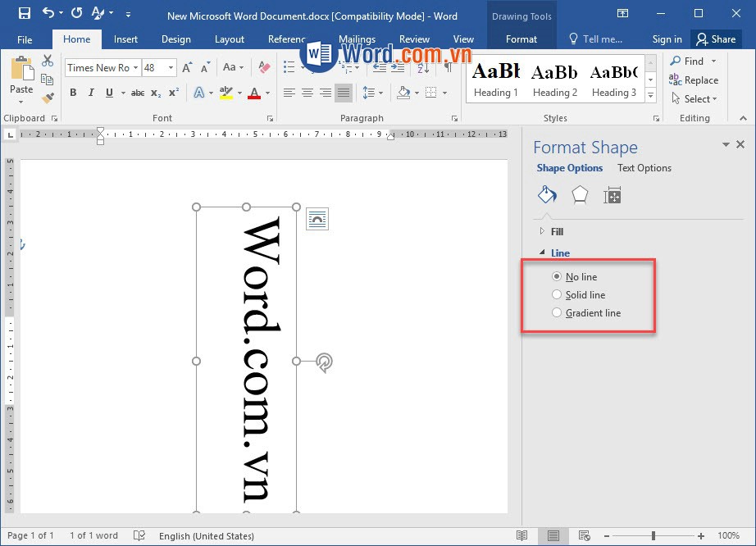Viewport: 756px width, 546px height.
Task: Open the Change Case Aa dropdown
Action: coord(233,67)
